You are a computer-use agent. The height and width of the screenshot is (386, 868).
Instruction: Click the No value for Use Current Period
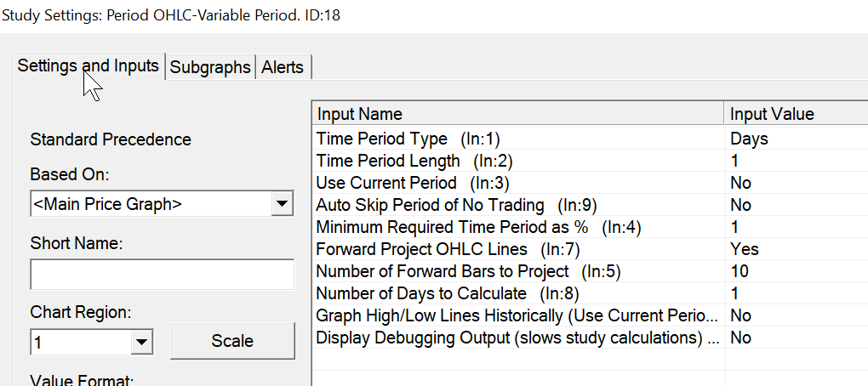coord(740,183)
